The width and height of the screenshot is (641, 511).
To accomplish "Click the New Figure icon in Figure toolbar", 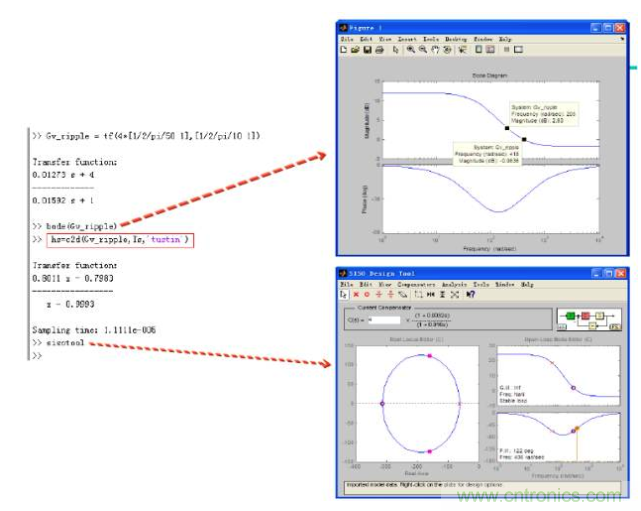I will 343,48.
